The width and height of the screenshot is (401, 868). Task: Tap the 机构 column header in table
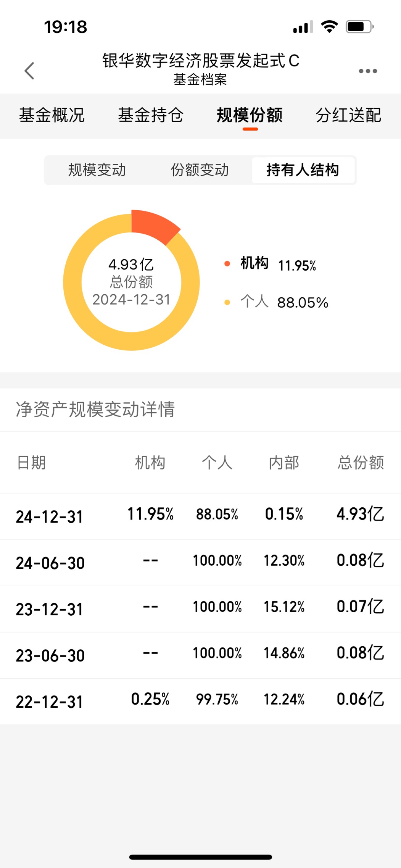tap(150, 463)
